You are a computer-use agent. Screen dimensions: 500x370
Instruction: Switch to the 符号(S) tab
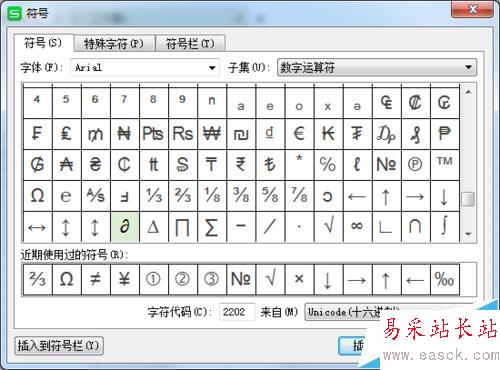[x=43, y=43]
